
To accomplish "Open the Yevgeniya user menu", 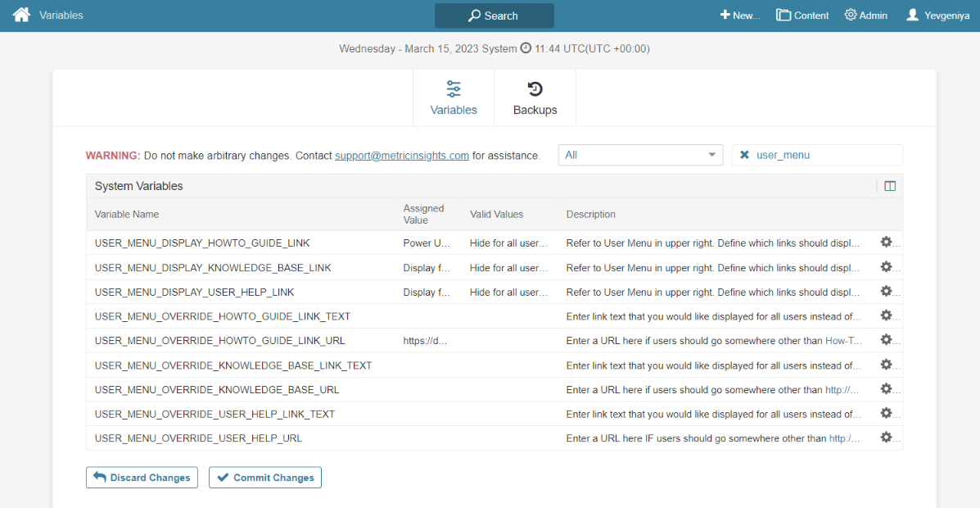I will point(938,16).
